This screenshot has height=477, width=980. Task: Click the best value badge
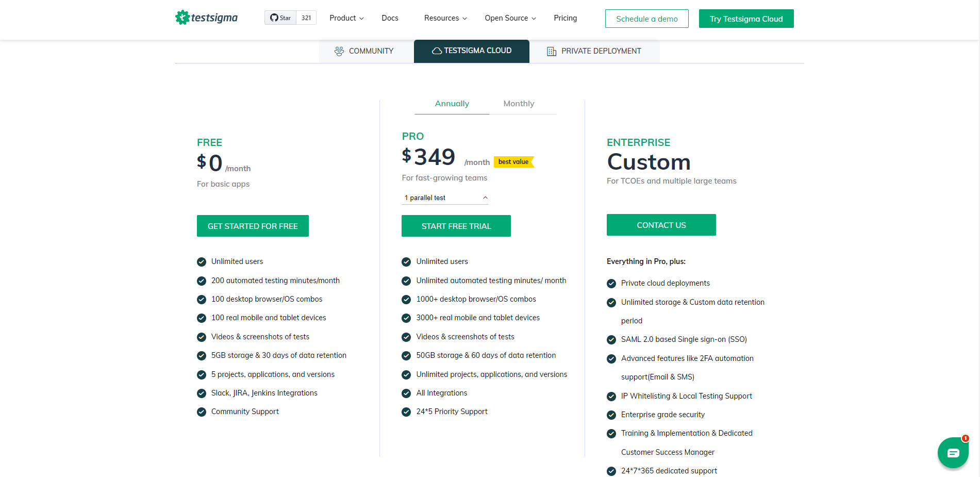tap(514, 162)
